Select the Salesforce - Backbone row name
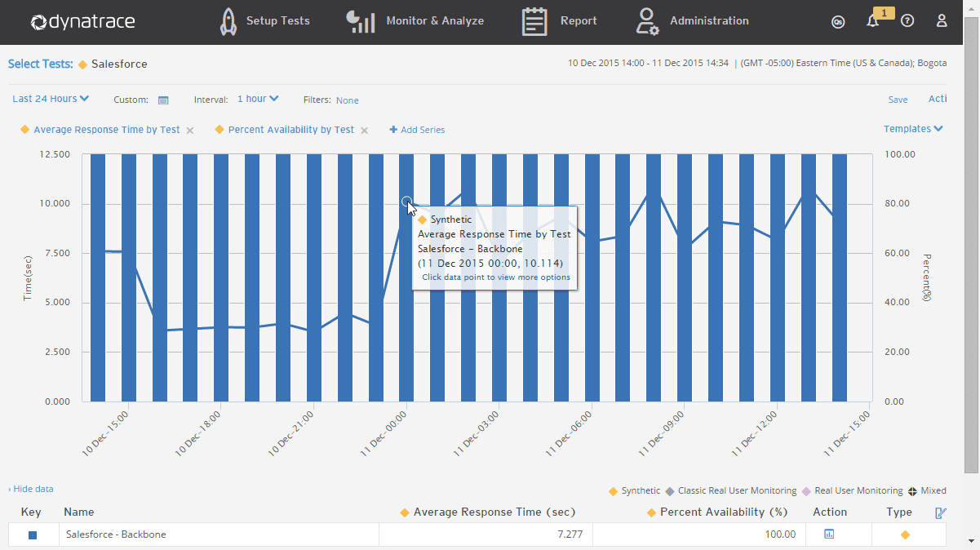This screenshot has width=980, height=550. [x=116, y=534]
